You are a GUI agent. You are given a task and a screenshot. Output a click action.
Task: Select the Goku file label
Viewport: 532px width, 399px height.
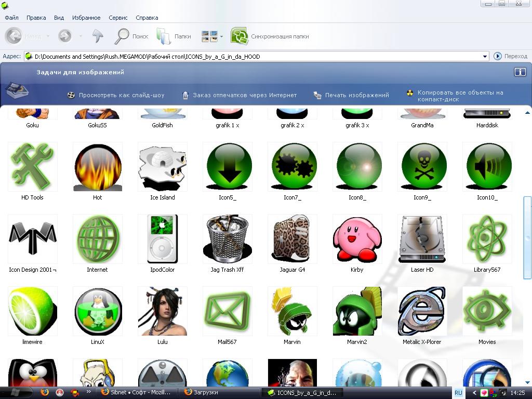tap(33, 125)
